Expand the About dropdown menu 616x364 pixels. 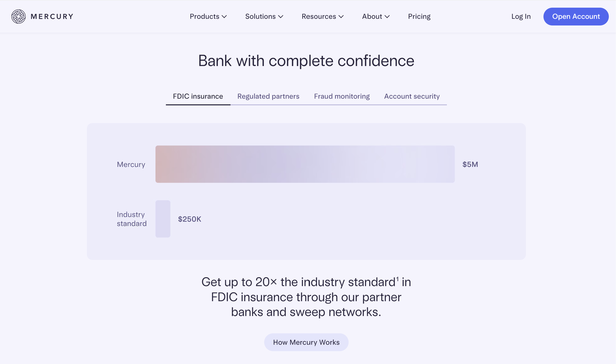376,17
